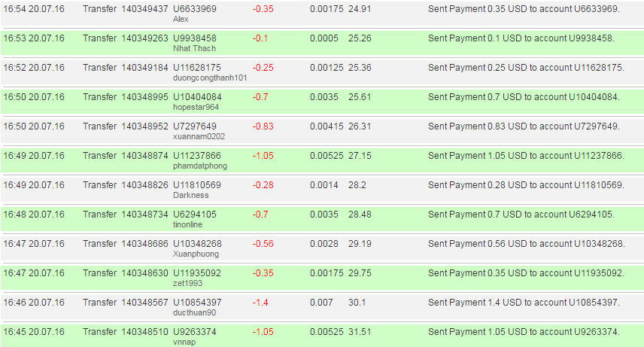
Task: Select account U11237866
Action: click(x=197, y=155)
